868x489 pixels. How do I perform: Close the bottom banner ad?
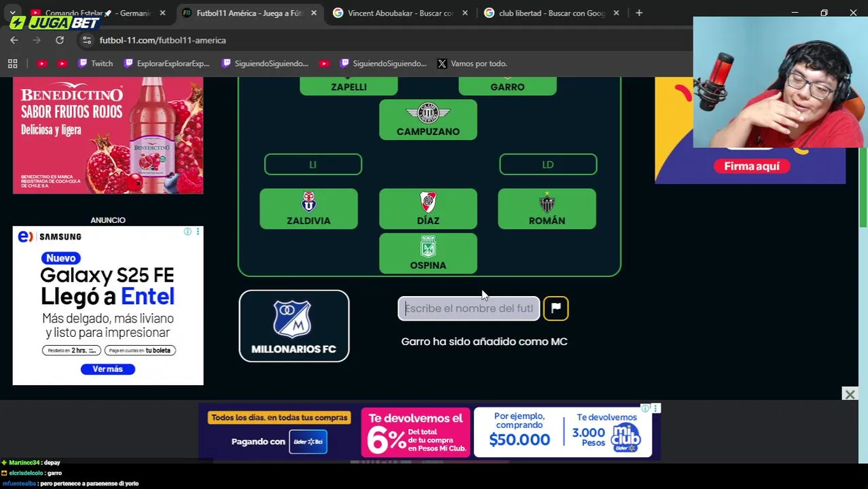click(850, 394)
